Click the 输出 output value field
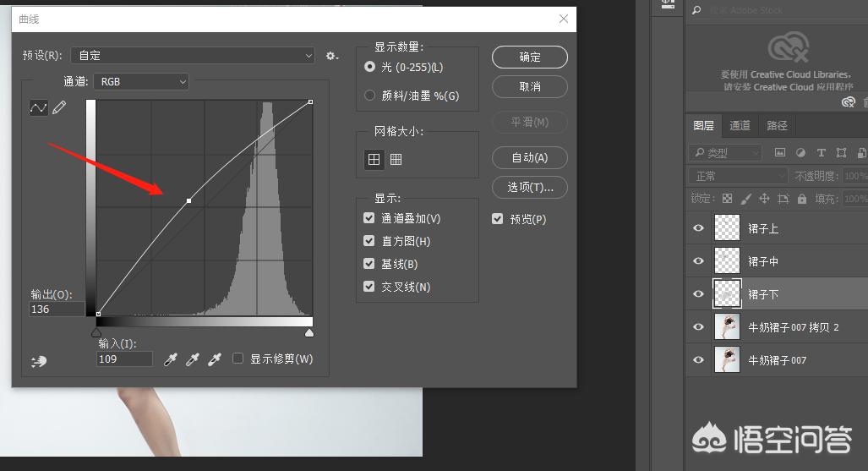868x471 pixels. pyautogui.click(x=57, y=309)
